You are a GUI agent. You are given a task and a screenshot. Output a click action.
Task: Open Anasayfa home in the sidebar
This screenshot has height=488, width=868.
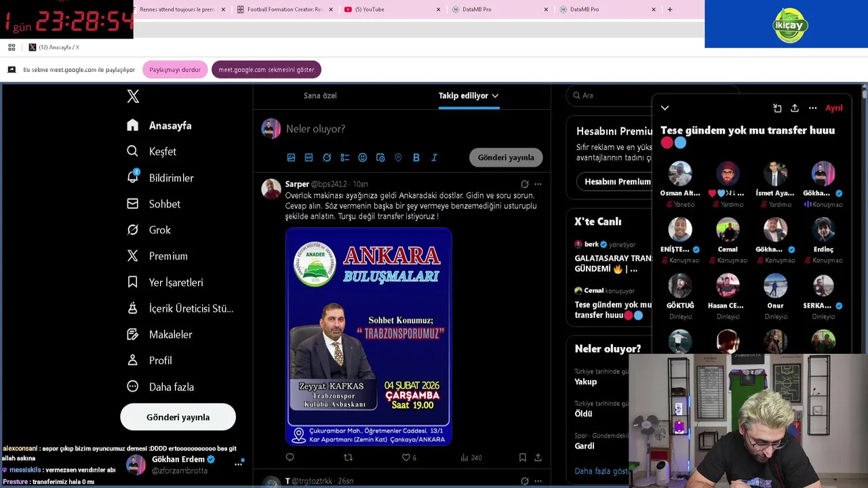point(159,125)
